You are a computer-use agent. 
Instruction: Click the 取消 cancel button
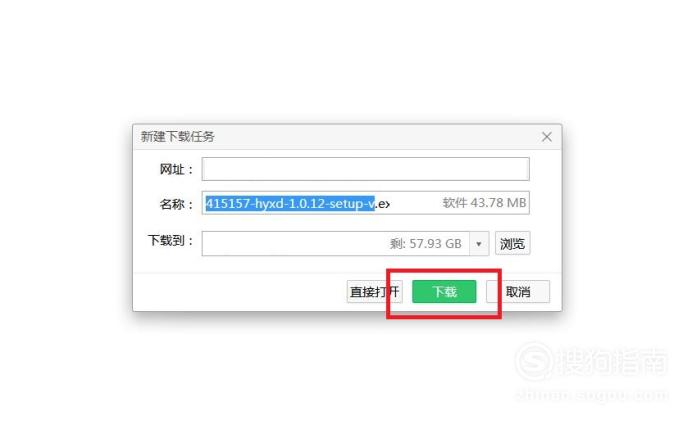(x=518, y=292)
